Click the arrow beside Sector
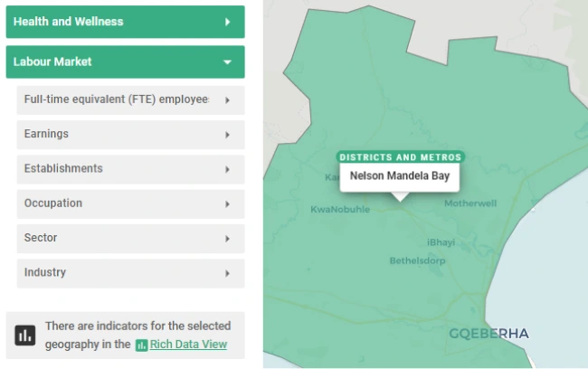The width and height of the screenshot is (588, 369). [x=227, y=239]
